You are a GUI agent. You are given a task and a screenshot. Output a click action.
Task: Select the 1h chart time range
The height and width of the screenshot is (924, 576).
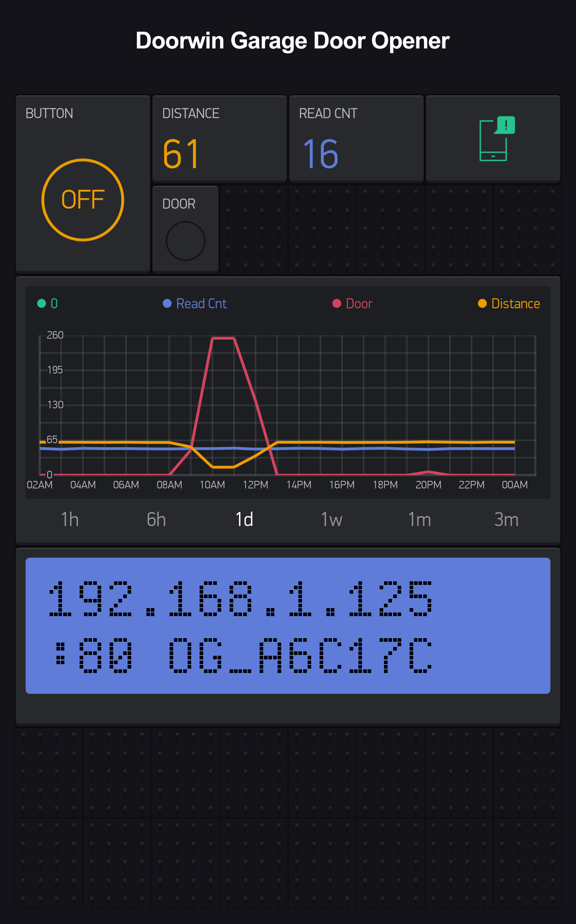click(70, 520)
